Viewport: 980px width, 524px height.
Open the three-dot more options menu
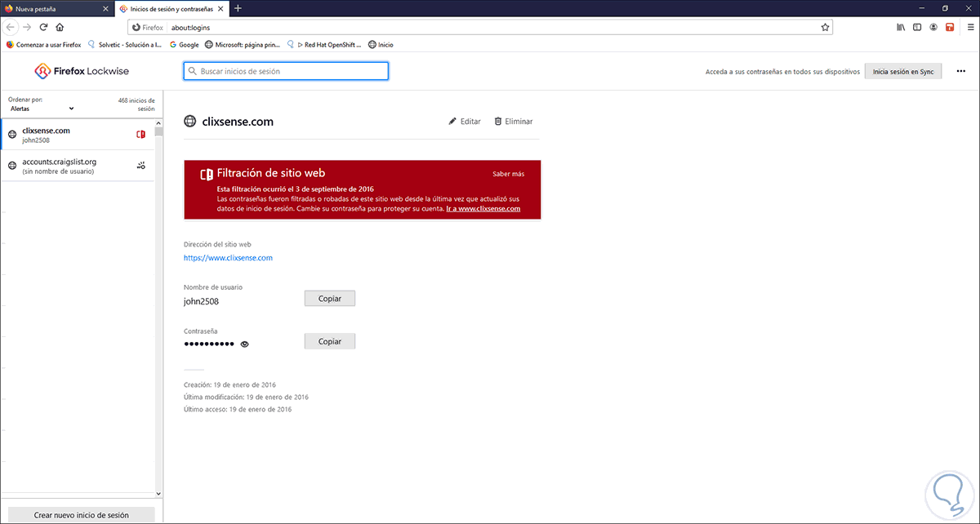point(960,71)
